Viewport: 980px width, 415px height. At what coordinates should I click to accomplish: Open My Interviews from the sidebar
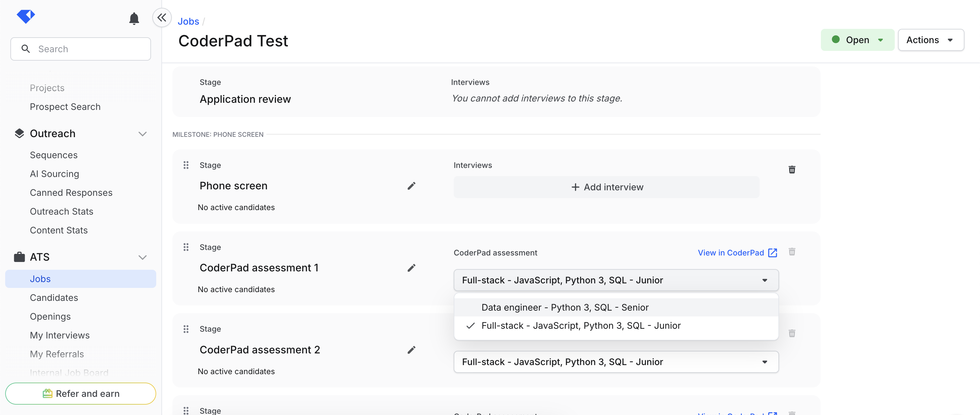(x=59, y=335)
